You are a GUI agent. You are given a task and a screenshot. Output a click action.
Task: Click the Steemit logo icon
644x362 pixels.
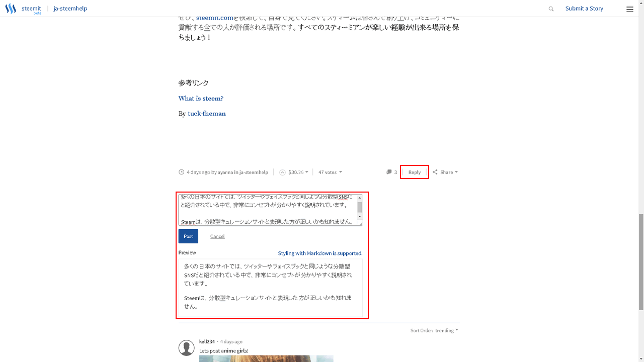[11, 9]
